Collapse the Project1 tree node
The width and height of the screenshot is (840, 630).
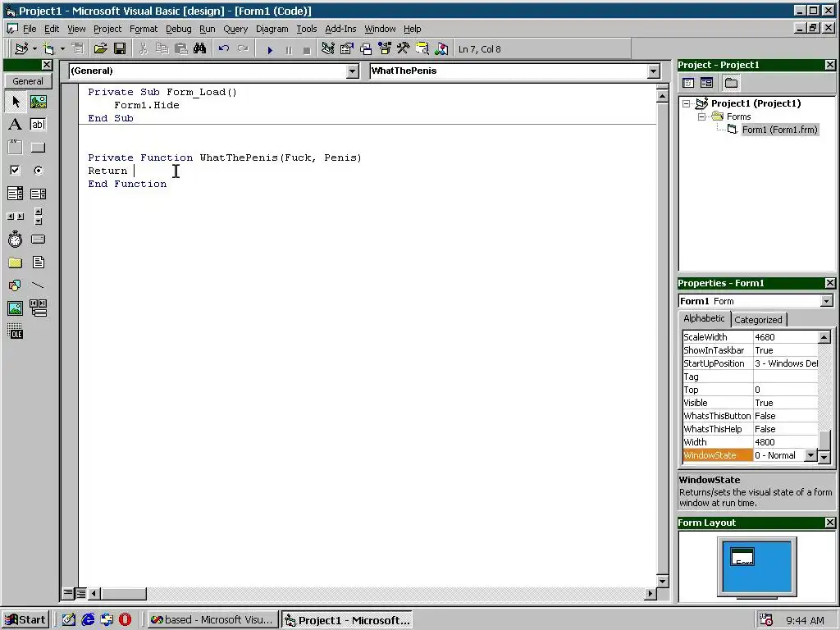click(x=687, y=104)
